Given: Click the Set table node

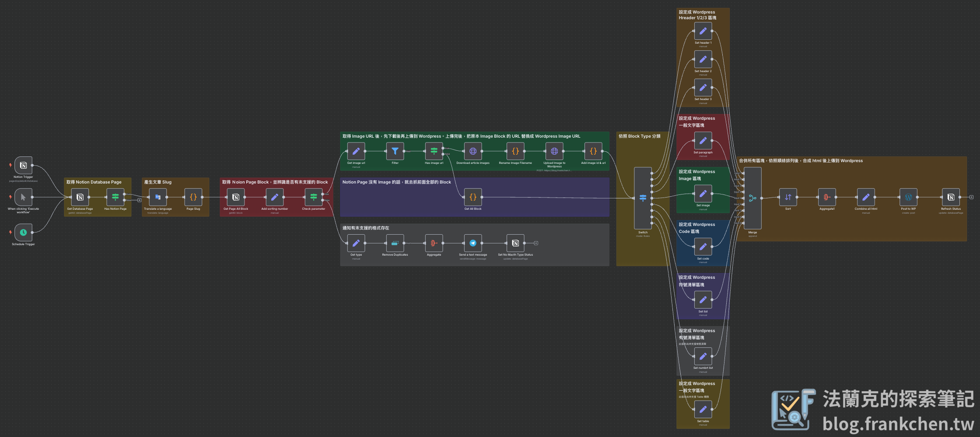Looking at the screenshot, I should click(x=703, y=409).
